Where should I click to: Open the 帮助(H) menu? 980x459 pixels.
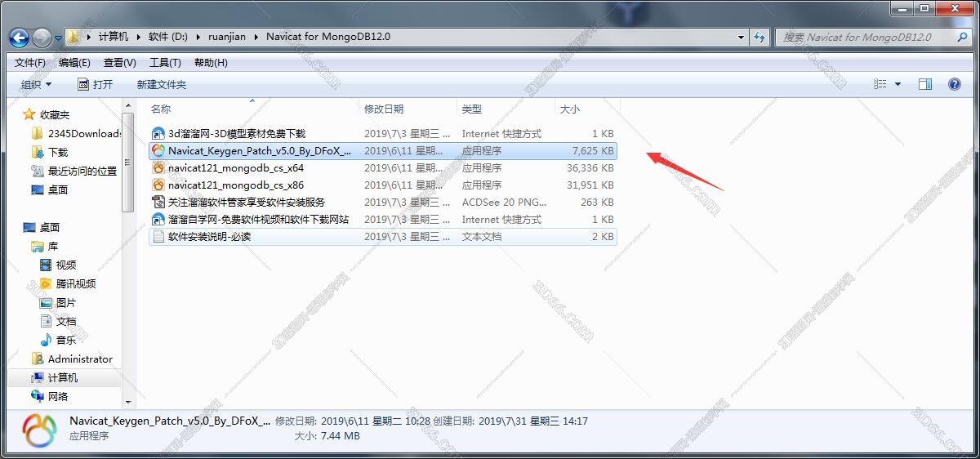pos(211,62)
